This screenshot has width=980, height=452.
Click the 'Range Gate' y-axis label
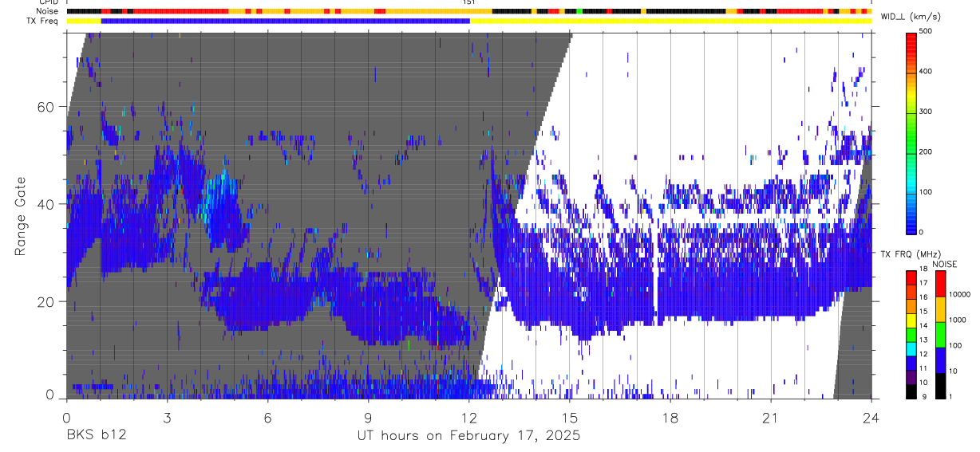click(x=19, y=216)
